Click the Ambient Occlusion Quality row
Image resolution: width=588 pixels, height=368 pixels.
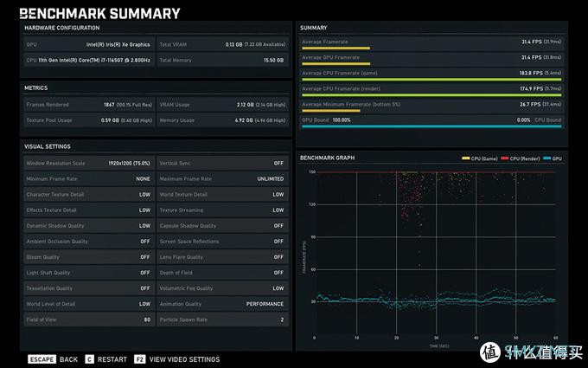point(89,241)
